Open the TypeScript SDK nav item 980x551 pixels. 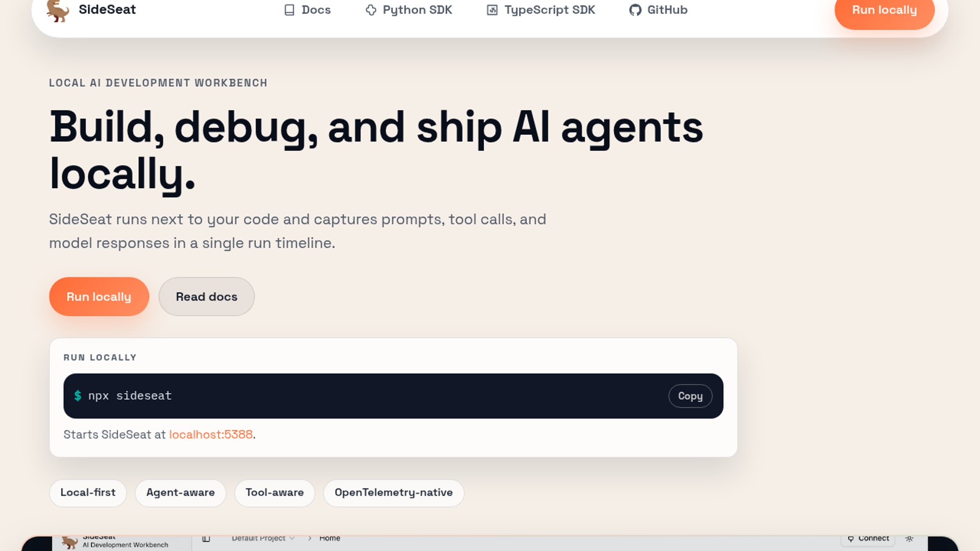(x=541, y=10)
